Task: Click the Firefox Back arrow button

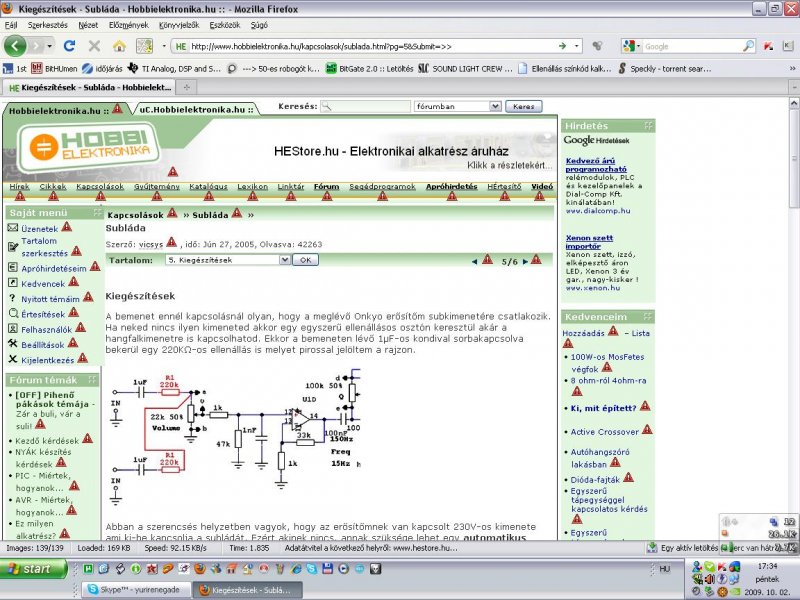Action: click(15, 46)
